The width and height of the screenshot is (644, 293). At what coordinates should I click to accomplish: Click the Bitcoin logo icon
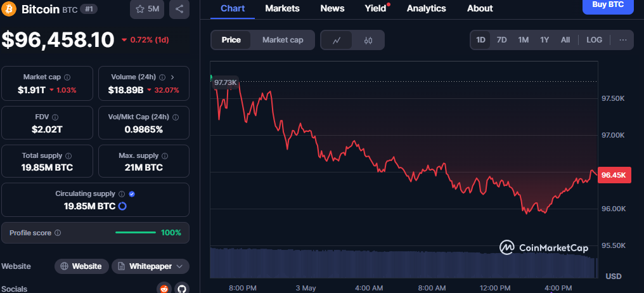[9, 9]
